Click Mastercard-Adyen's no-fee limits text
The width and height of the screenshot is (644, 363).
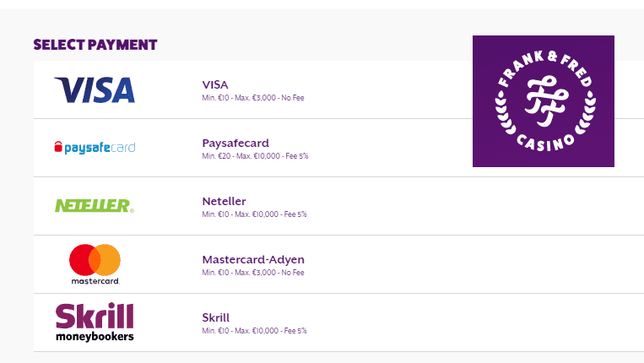pyautogui.click(x=253, y=273)
